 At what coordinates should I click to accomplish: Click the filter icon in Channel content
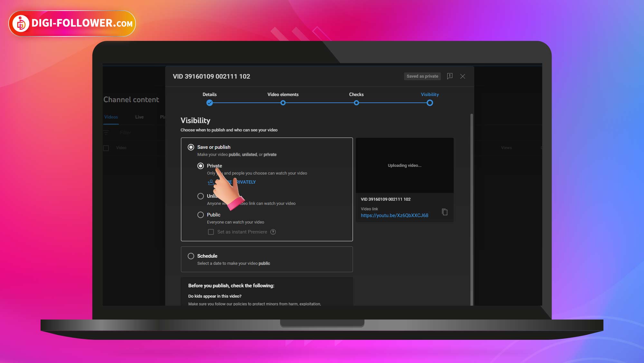[x=106, y=133]
